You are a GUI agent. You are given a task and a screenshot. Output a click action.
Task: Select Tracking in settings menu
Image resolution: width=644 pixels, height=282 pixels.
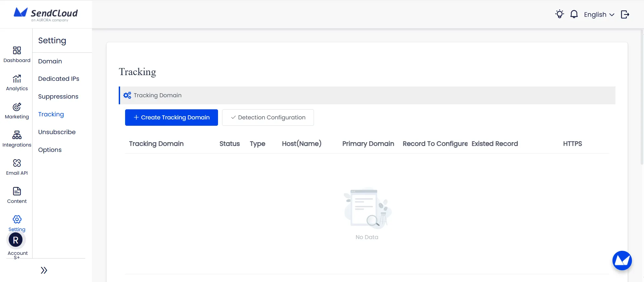[x=51, y=114]
